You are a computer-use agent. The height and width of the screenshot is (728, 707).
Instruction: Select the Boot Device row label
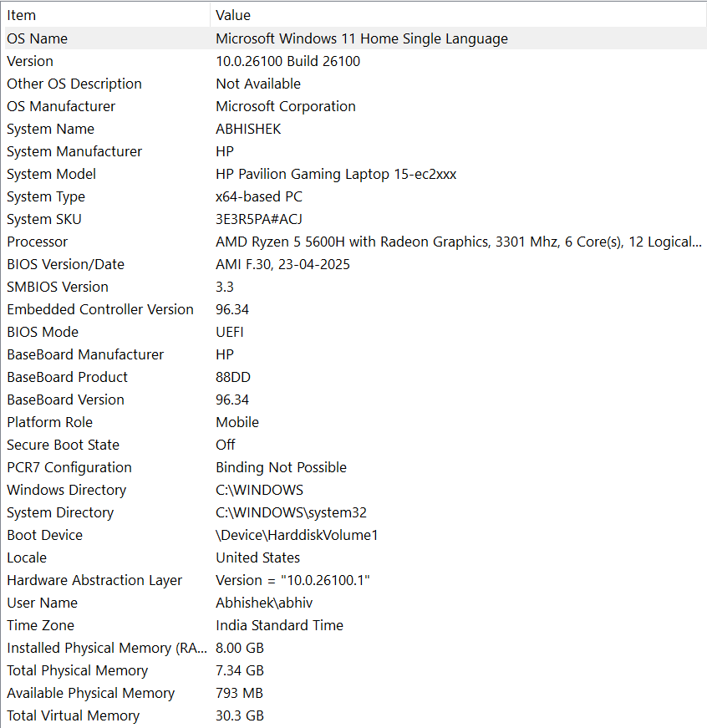44,535
